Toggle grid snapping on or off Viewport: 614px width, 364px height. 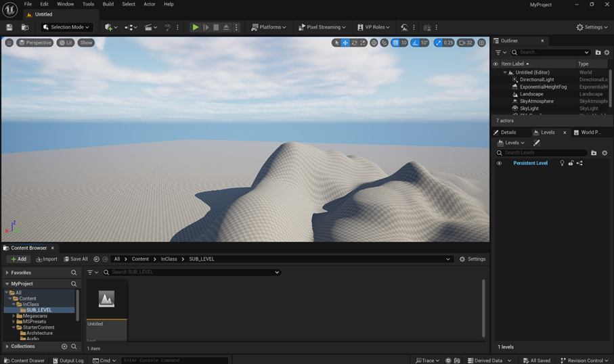tap(395, 43)
